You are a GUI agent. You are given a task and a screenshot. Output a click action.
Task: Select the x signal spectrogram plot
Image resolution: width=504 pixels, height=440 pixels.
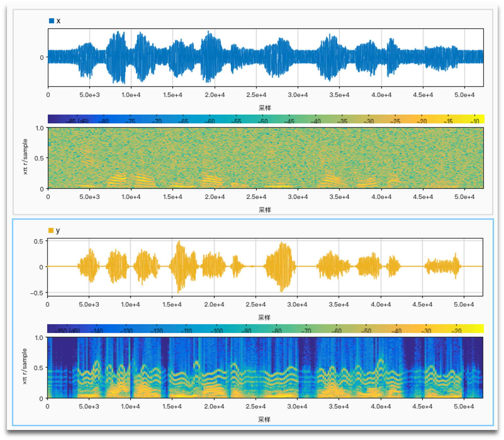(x=266, y=158)
